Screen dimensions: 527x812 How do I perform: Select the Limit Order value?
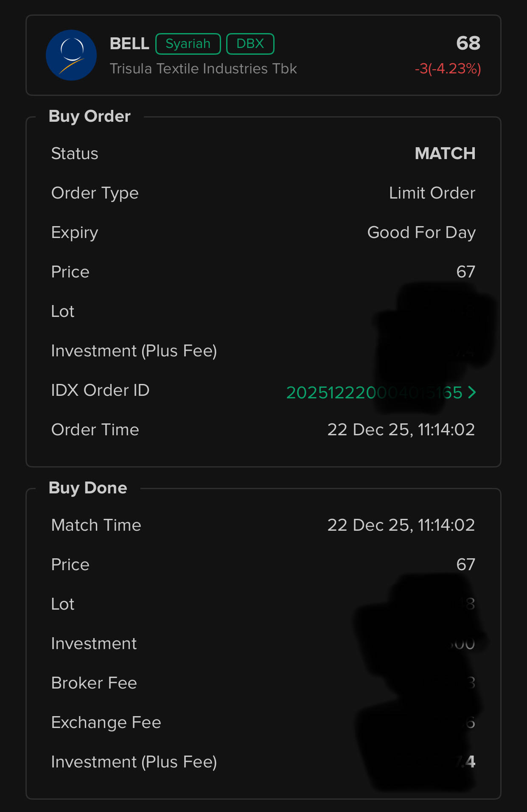(432, 193)
